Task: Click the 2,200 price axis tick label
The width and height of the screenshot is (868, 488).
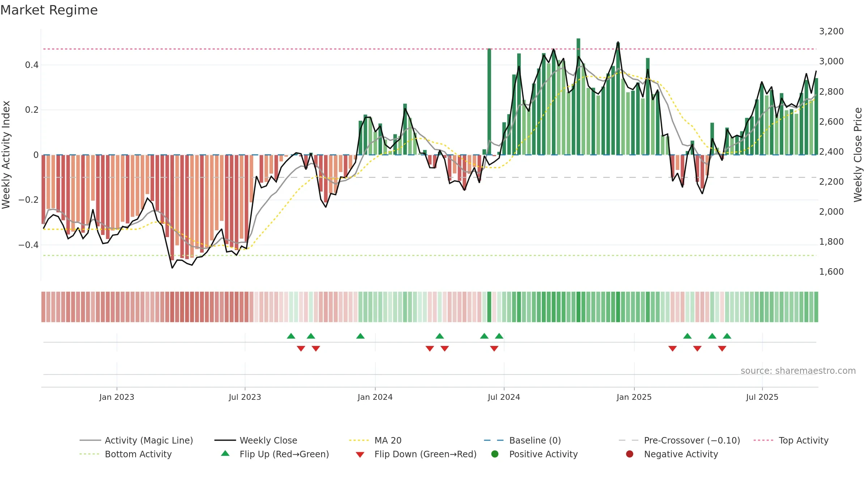Action: (831, 182)
